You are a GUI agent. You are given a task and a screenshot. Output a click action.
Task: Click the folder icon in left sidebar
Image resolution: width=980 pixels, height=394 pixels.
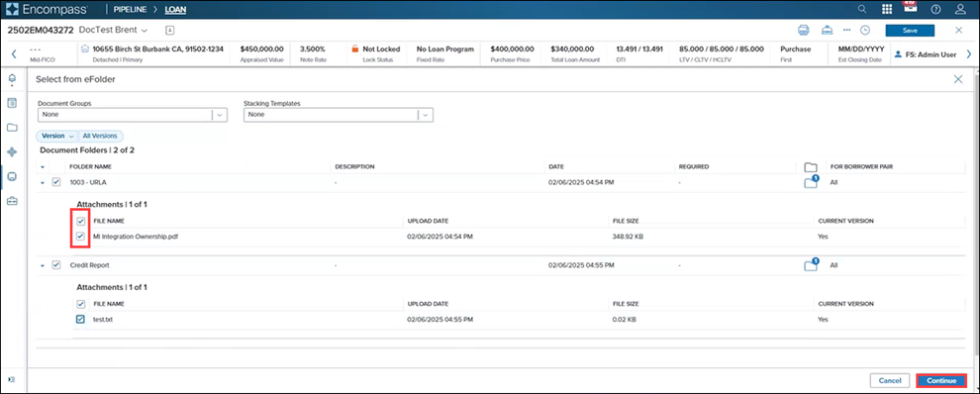point(12,128)
